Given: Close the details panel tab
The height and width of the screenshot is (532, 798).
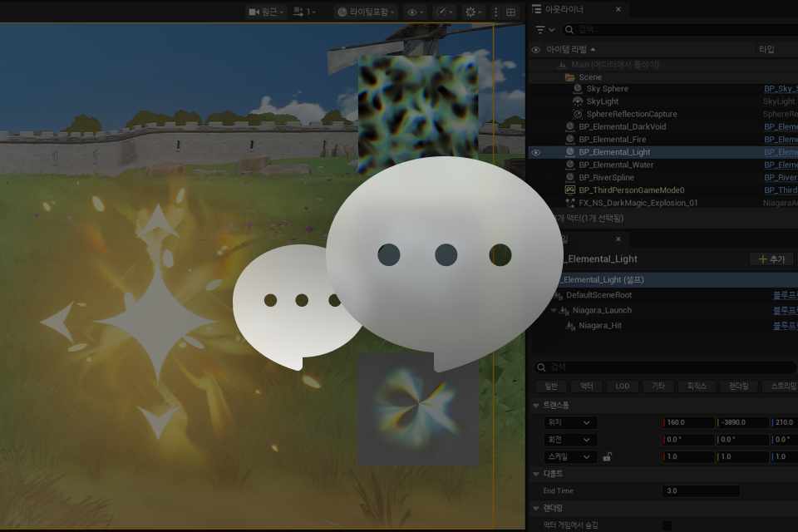Looking at the screenshot, I should [618, 239].
